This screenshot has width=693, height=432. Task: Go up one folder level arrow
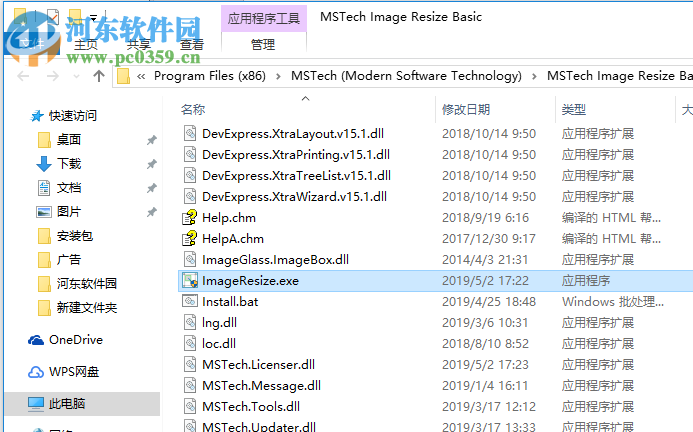coord(99,76)
